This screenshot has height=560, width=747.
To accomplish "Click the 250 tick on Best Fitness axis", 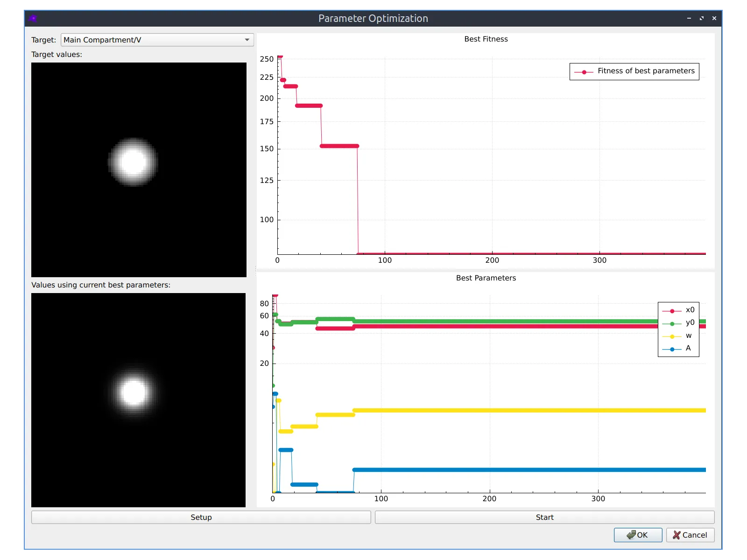I will click(x=267, y=59).
